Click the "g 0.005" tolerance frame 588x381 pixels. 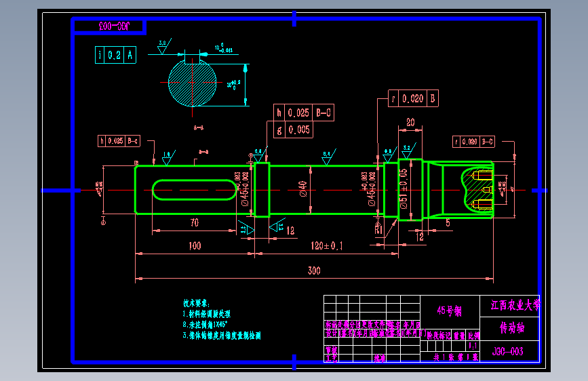(x=293, y=129)
